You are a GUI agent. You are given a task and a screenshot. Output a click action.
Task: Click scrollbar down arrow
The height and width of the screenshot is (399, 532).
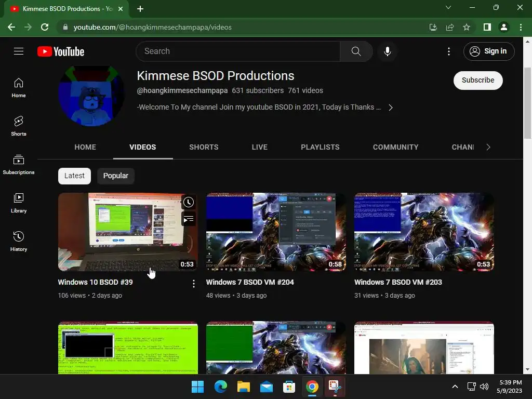tap(527, 370)
